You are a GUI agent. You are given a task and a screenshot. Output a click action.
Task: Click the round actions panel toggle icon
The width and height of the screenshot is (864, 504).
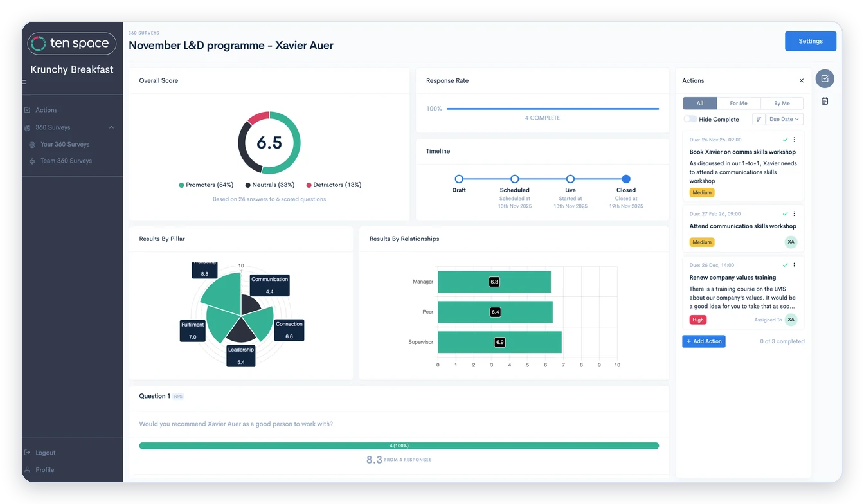pyautogui.click(x=825, y=78)
